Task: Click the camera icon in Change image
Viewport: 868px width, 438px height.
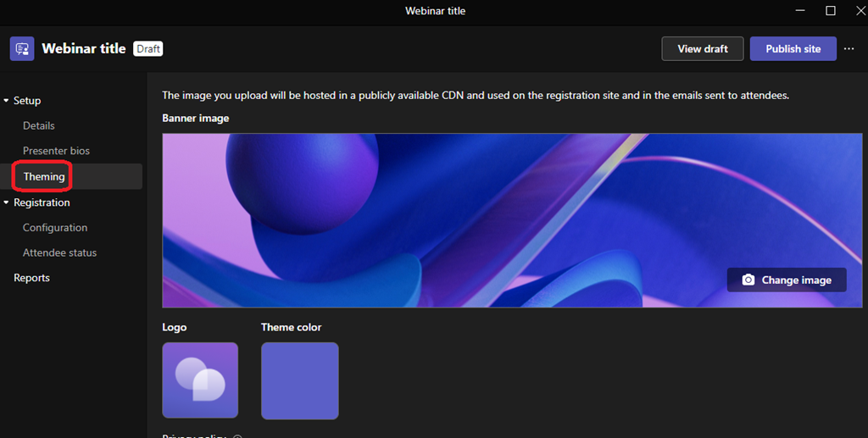Action: click(748, 280)
